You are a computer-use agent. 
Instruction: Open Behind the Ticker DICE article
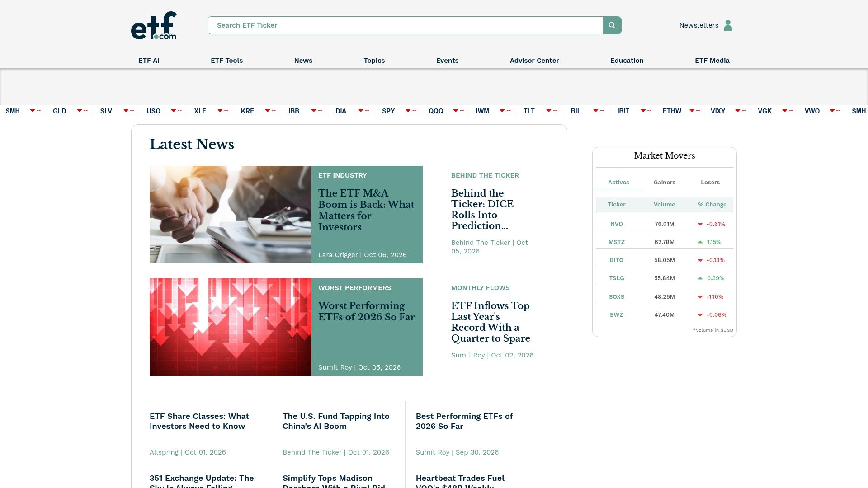tap(482, 210)
